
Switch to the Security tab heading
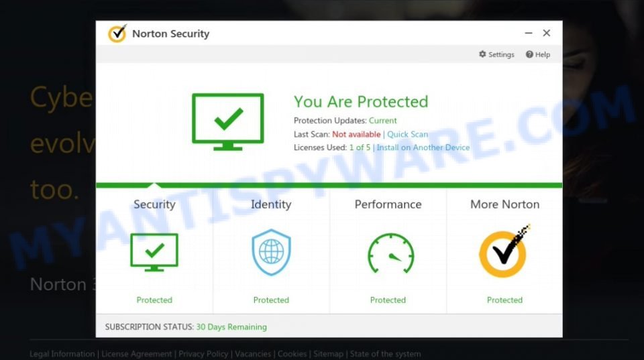(x=154, y=204)
